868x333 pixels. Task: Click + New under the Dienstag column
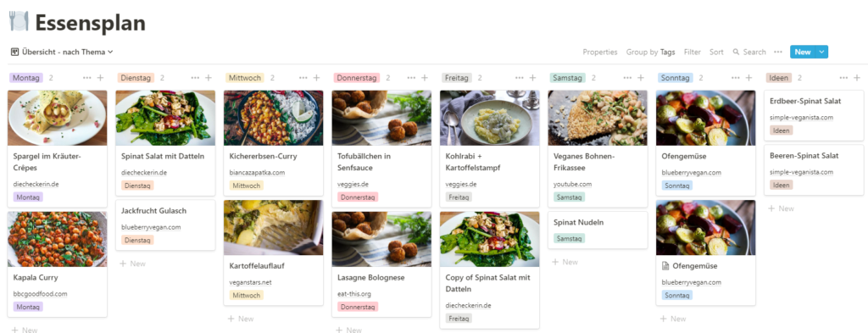point(133,264)
